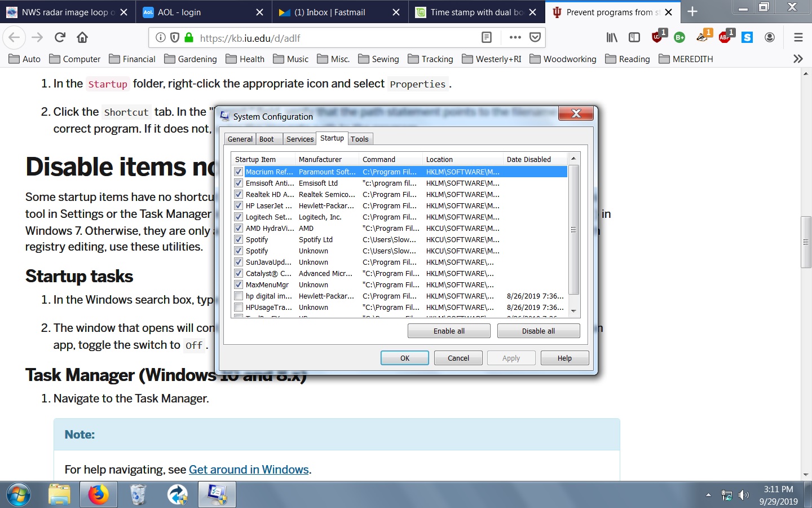Click the volume speaker tray icon

click(744, 495)
